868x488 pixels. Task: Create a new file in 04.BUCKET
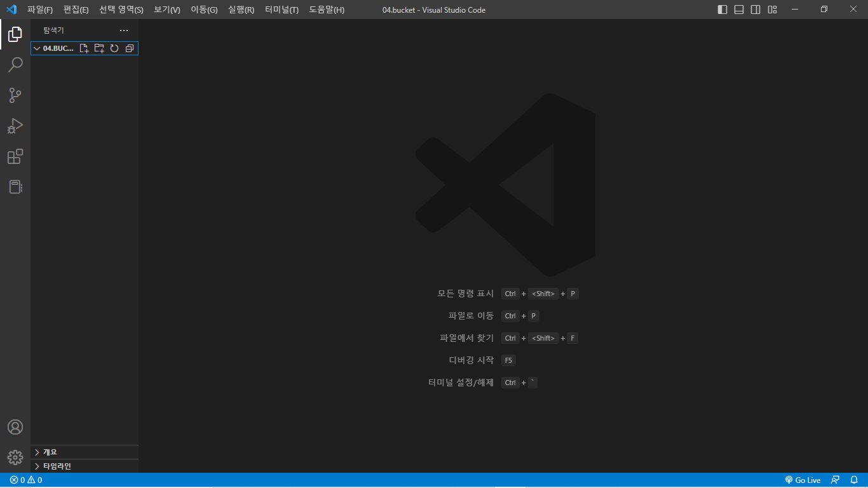pos(84,48)
